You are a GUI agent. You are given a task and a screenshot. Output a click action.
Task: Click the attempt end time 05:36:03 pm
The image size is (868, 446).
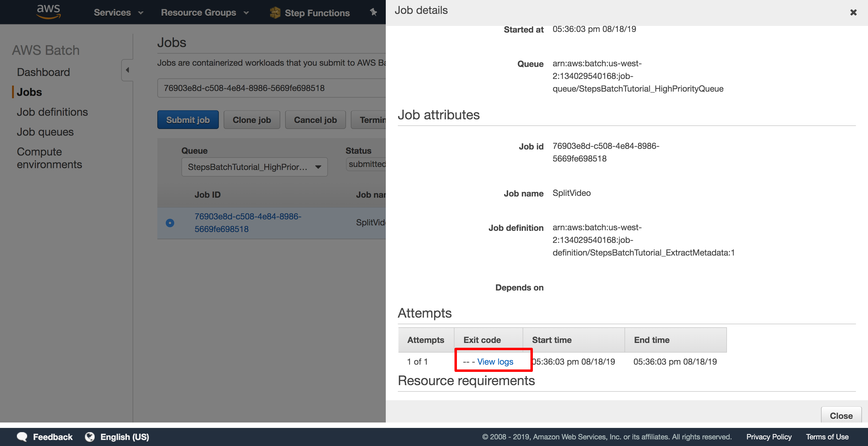[675, 361]
